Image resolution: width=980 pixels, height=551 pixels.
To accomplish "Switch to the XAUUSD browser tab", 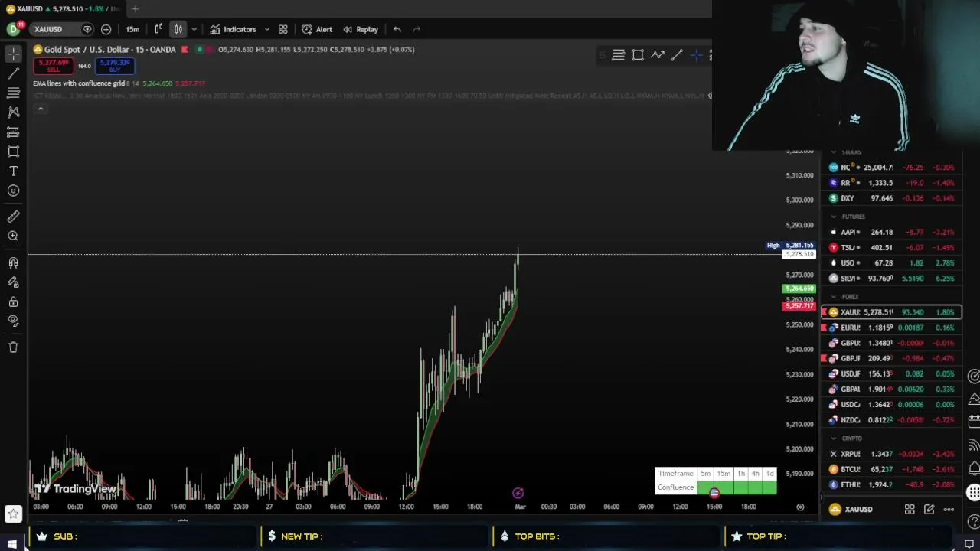I will 63,8.
